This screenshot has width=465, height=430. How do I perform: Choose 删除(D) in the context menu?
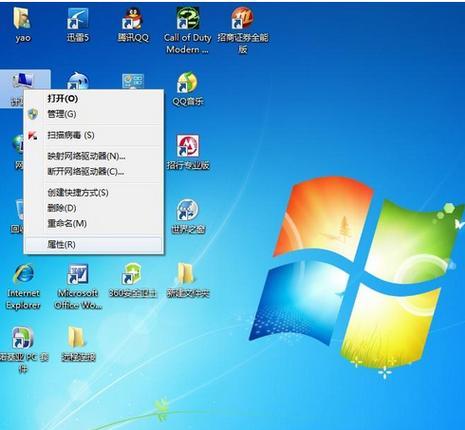tap(93, 208)
